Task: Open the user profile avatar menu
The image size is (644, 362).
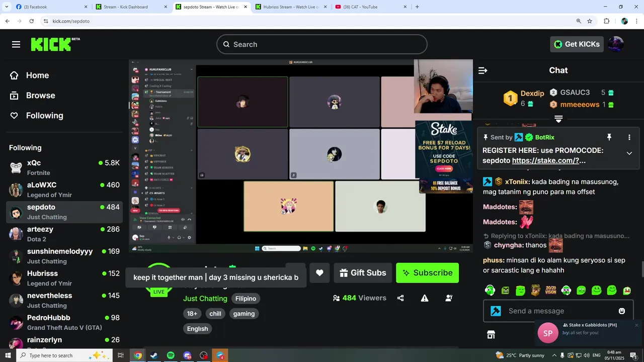Action: point(616,44)
